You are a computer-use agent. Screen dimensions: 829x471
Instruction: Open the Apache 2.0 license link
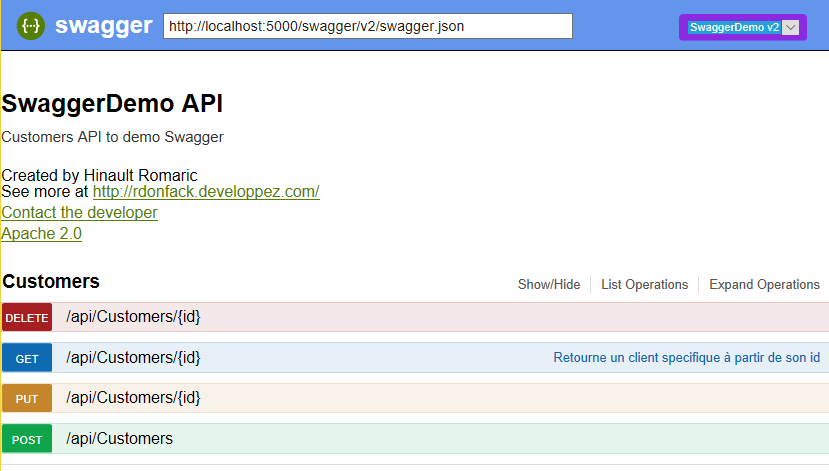coord(42,234)
